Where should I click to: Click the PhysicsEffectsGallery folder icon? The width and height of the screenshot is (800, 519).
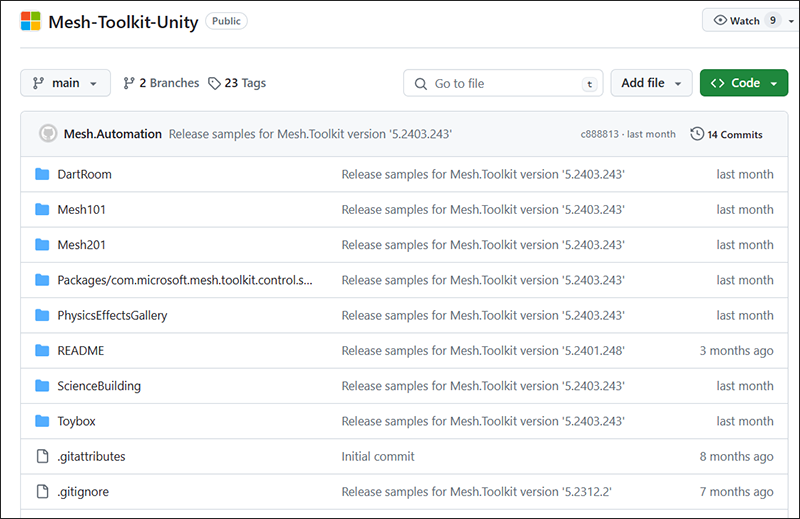42,315
